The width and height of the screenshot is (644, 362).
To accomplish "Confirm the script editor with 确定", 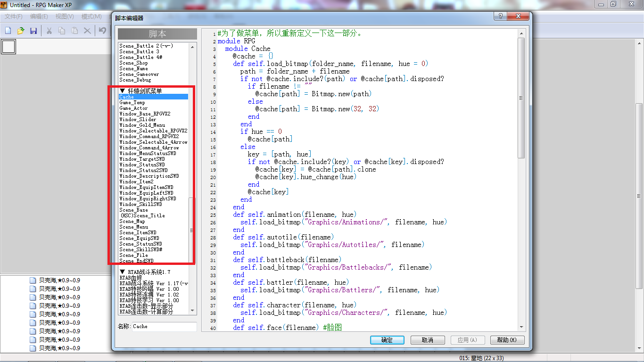I will click(387, 340).
